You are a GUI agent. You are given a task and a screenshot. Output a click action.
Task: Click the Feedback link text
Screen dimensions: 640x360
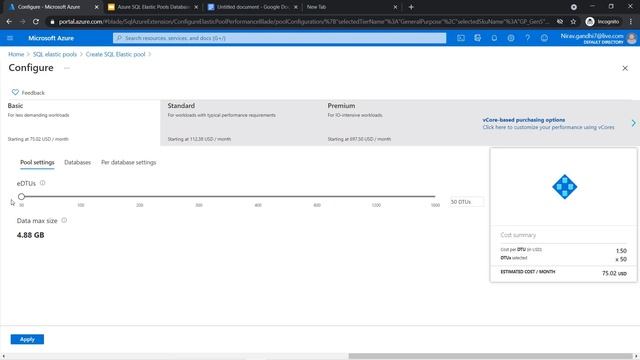(33, 93)
